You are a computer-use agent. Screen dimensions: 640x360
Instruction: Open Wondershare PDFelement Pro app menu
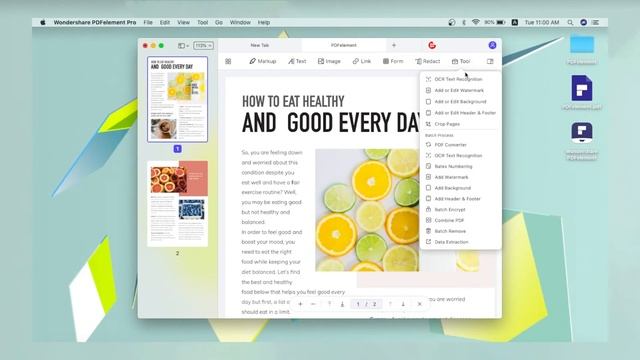pyautogui.click(x=95, y=22)
